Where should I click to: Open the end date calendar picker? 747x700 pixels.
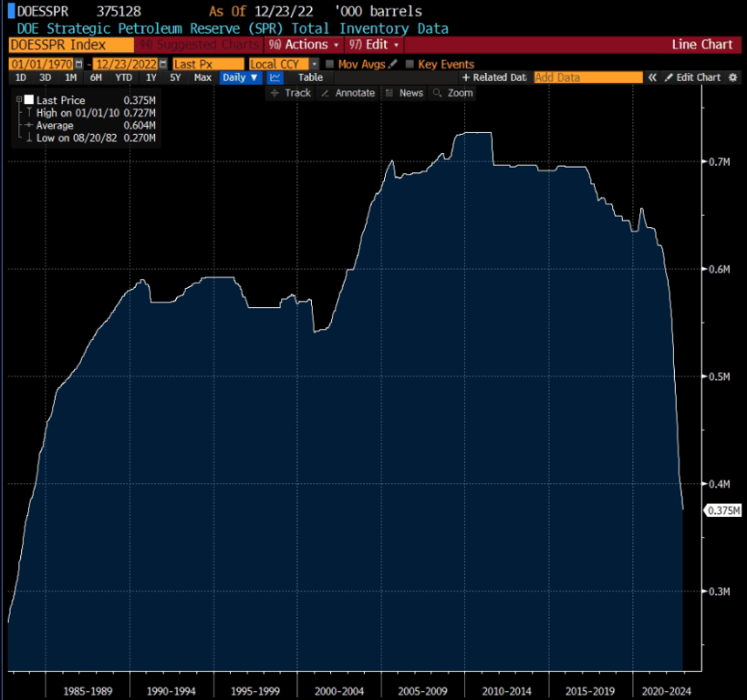click(163, 64)
